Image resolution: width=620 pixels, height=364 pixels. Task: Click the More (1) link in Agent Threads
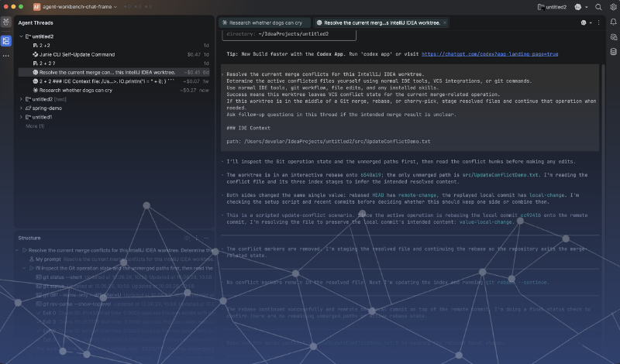35,126
